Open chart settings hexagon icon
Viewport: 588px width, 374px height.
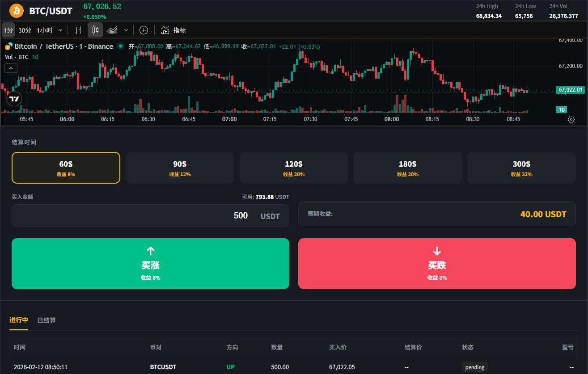point(571,119)
